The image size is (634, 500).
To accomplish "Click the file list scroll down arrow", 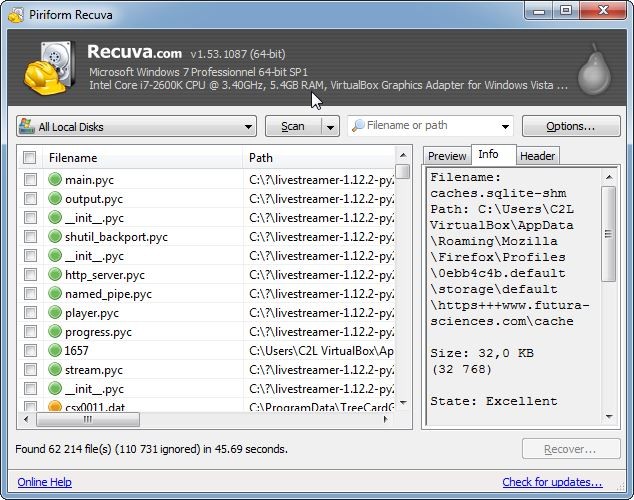I will (x=403, y=403).
